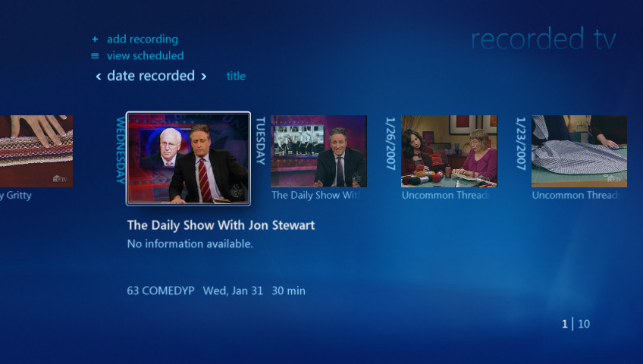The image size is (643, 364).
Task: Click the Wed, Jan 31 date text
Action: (x=233, y=290)
